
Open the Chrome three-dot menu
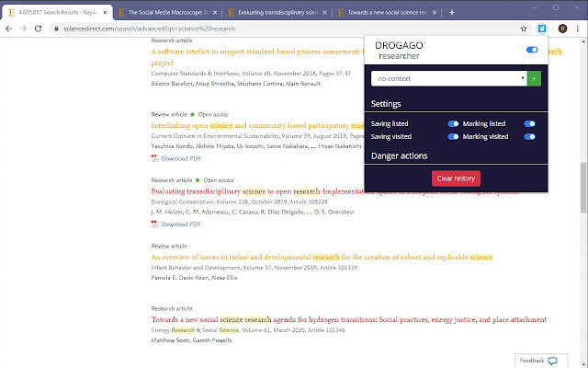click(x=578, y=29)
